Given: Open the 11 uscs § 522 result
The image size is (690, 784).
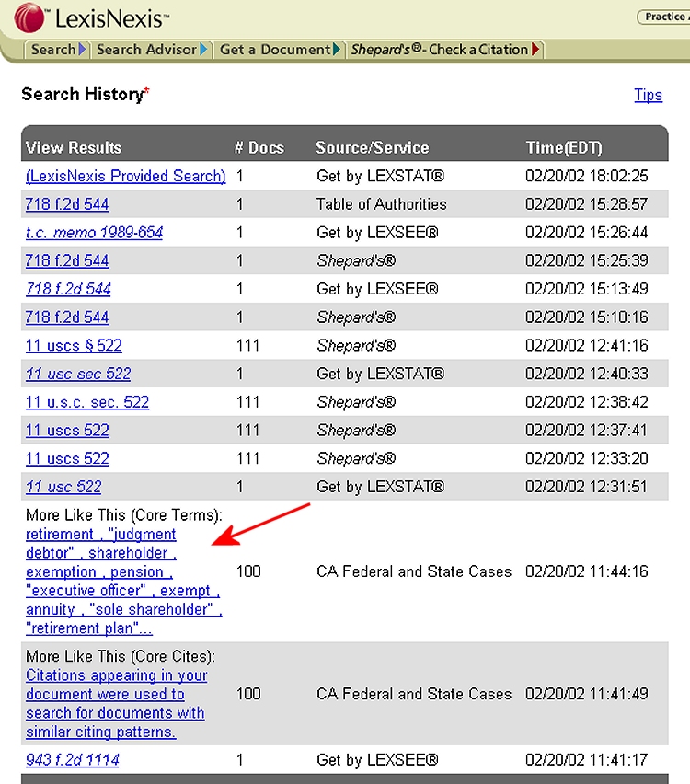Looking at the screenshot, I should 74,345.
